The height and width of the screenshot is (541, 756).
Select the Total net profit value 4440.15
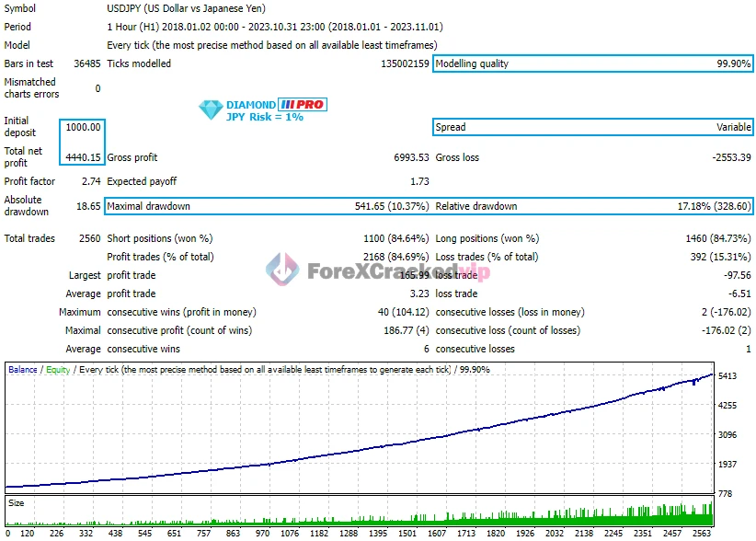tap(83, 157)
